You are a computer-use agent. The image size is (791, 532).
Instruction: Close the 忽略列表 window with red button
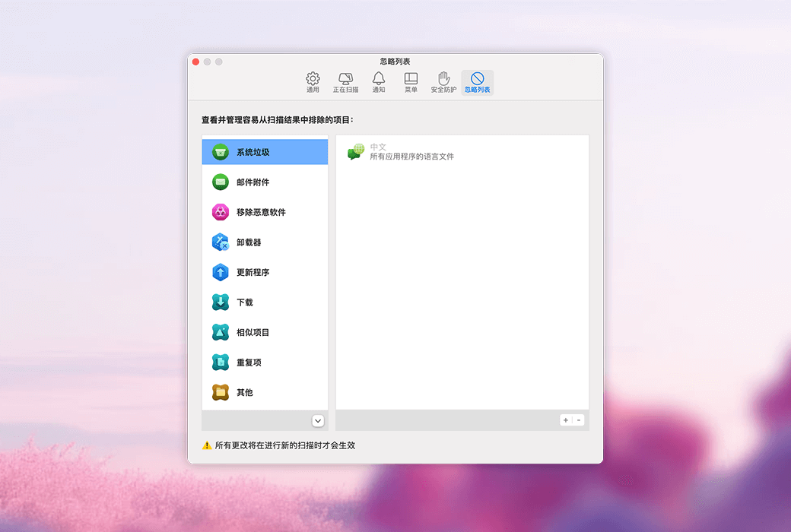click(x=195, y=62)
